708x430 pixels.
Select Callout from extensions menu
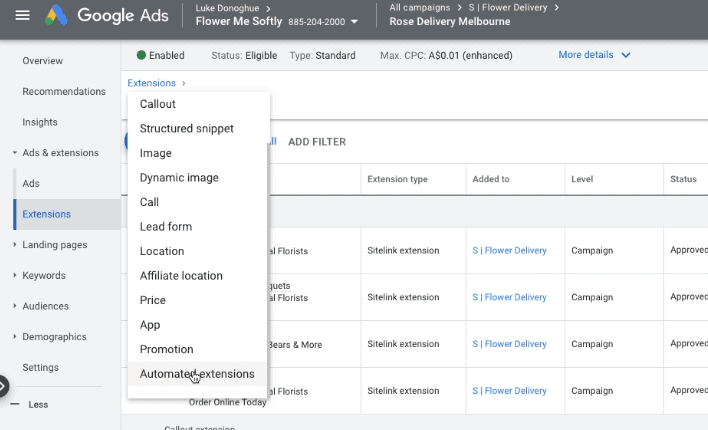point(158,104)
